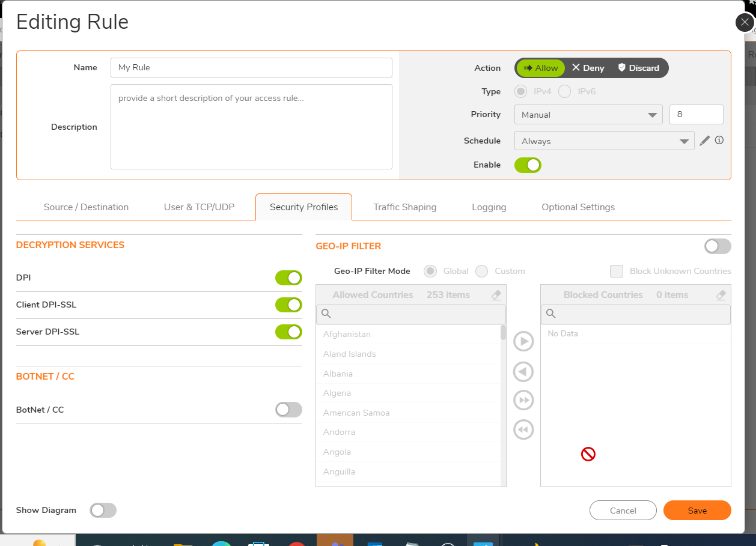The width and height of the screenshot is (756, 546).
Task: Save the rule changes
Action: point(697,510)
